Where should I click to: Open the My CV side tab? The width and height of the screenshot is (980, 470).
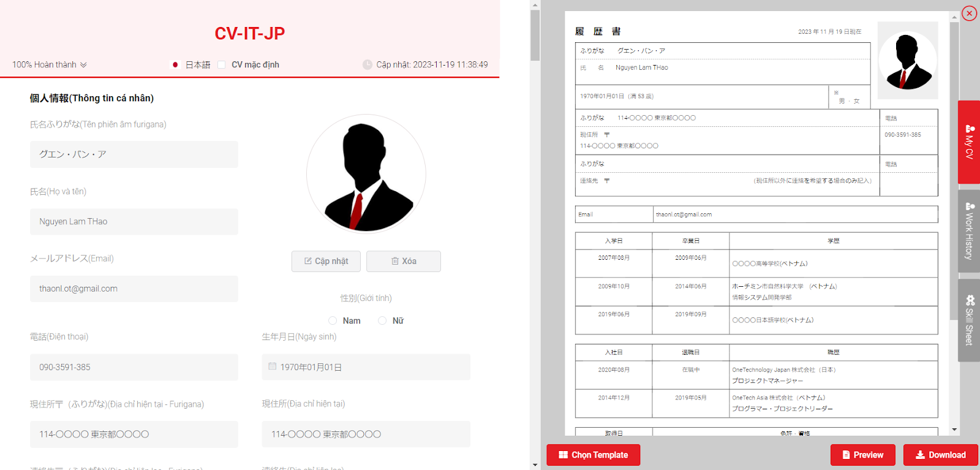click(x=969, y=142)
